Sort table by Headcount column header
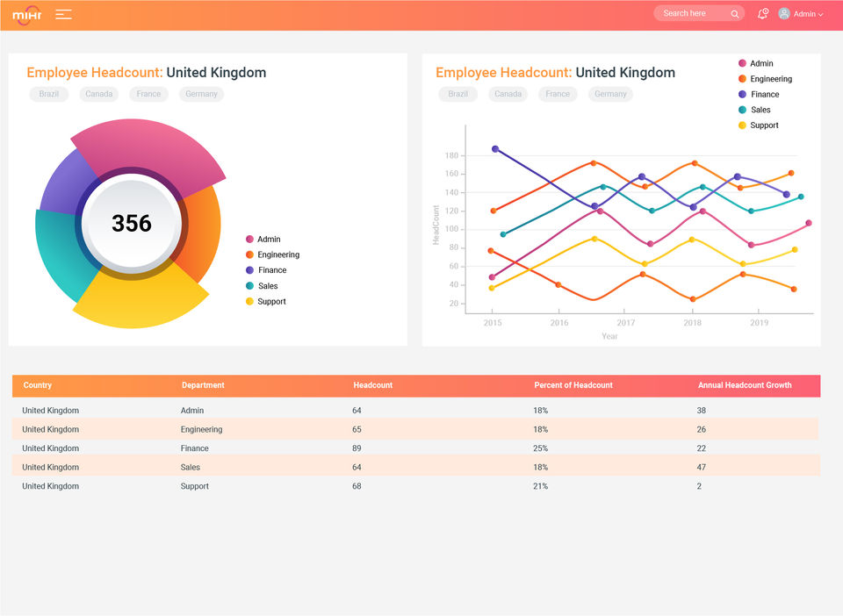The image size is (843, 616). (x=372, y=385)
